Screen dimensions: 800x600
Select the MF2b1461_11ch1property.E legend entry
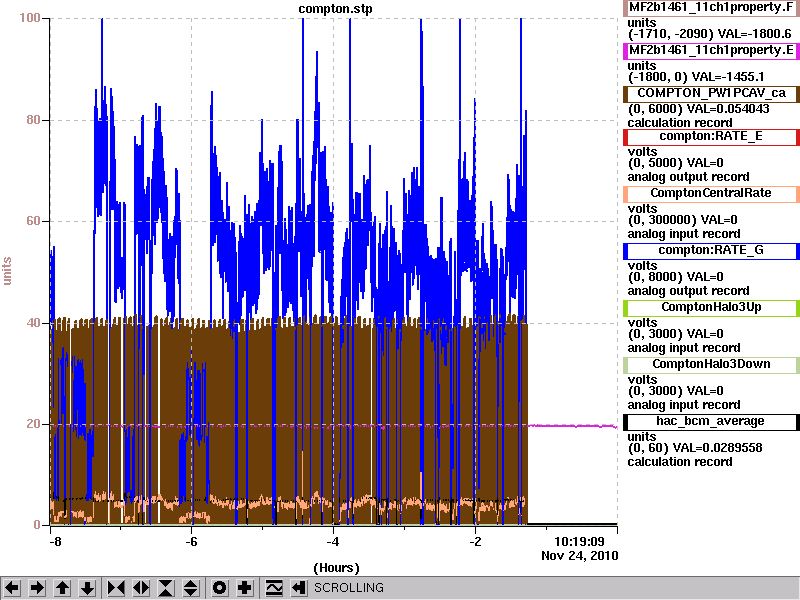tap(711, 51)
